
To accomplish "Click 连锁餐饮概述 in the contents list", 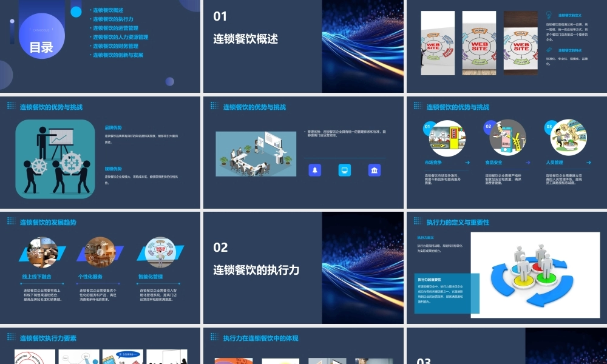I will (108, 10).
